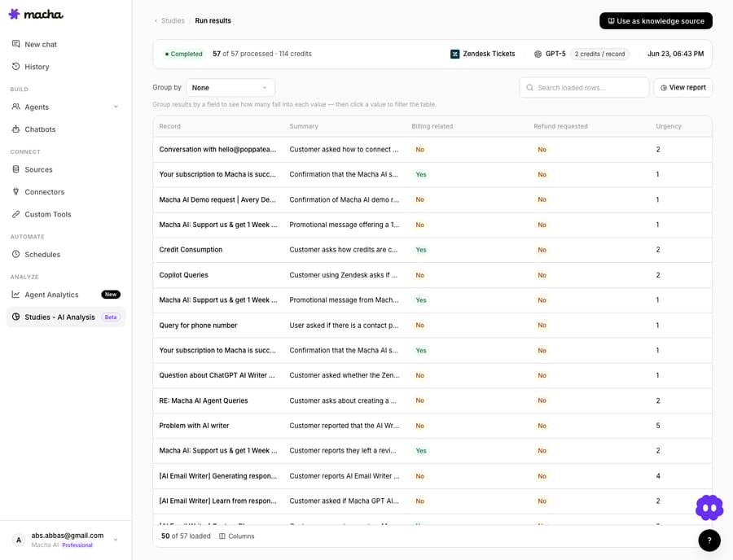Click urgency 5 in Problem with AI writer row
Viewport: 733px width, 560px height.
(x=658, y=426)
